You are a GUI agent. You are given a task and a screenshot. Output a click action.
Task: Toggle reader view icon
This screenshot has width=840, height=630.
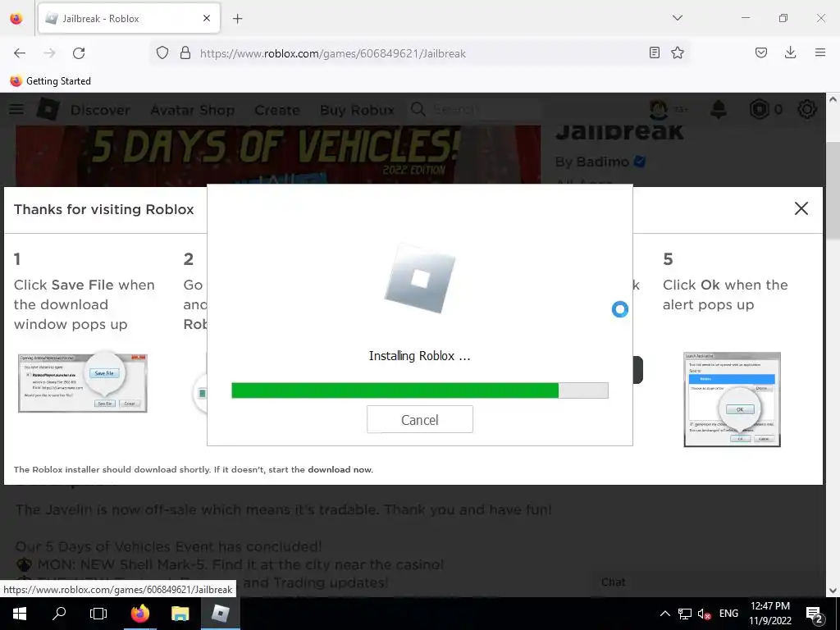click(x=654, y=53)
